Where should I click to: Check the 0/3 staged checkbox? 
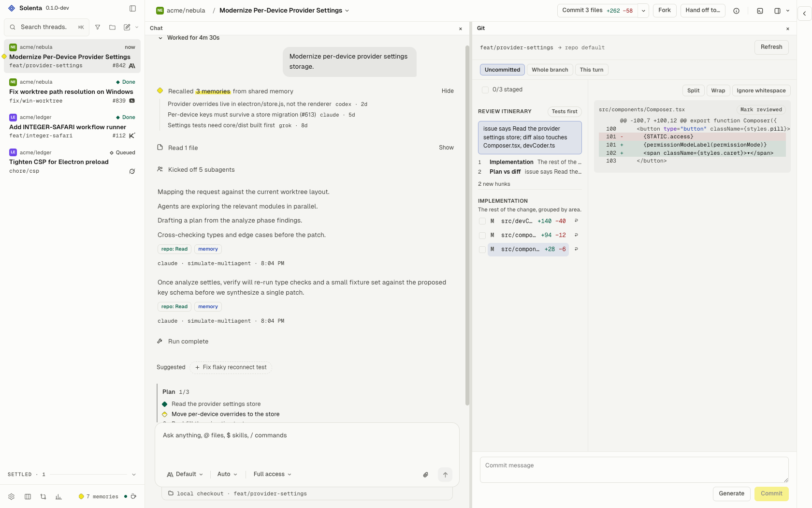click(x=485, y=90)
